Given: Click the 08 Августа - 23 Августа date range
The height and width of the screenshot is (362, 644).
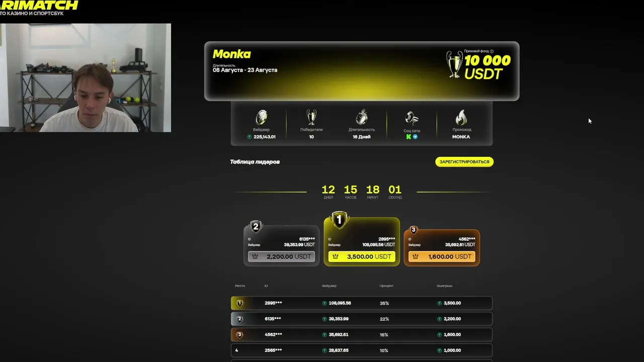Looking at the screenshot, I should (245, 70).
